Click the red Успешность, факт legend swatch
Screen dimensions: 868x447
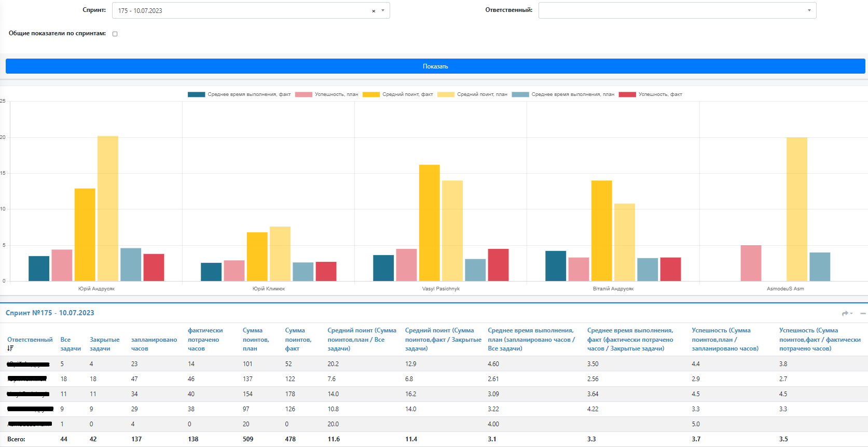(627, 94)
